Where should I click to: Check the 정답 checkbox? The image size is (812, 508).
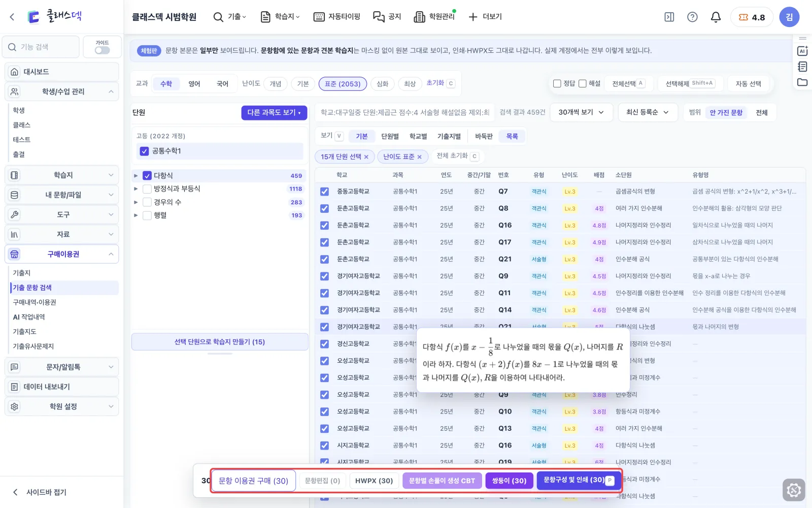pos(557,83)
